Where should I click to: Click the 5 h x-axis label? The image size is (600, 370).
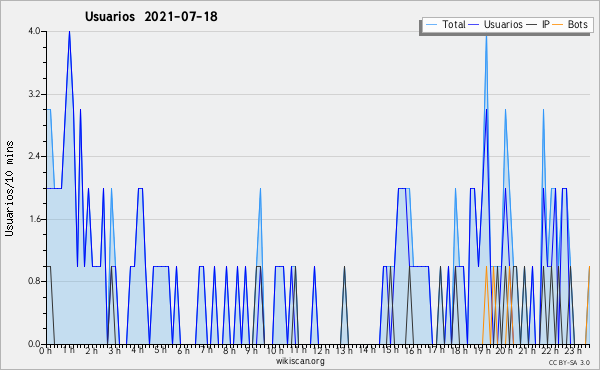click(160, 350)
